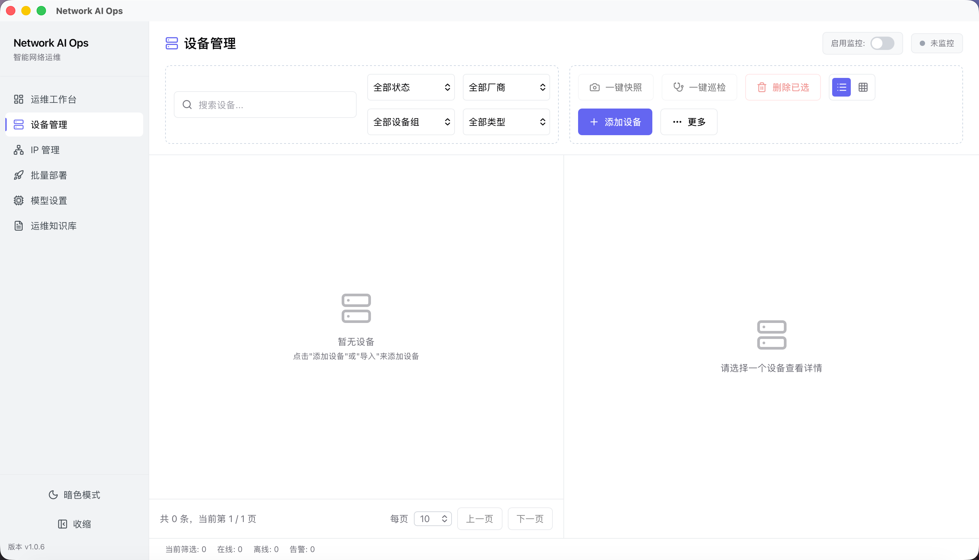The width and height of the screenshot is (979, 560).
Task: Click the 添加设备 button
Action: pyautogui.click(x=615, y=122)
